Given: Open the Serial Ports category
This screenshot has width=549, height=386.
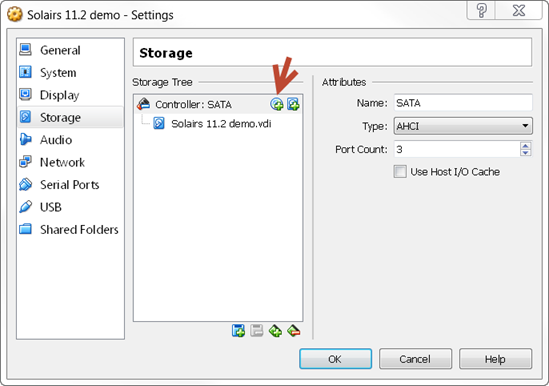Looking at the screenshot, I should tap(70, 185).
